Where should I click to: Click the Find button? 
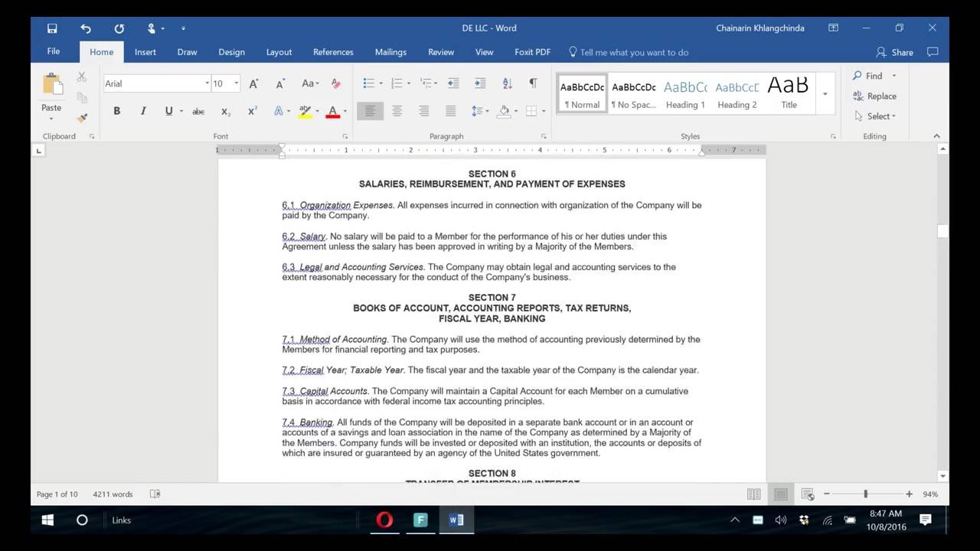click(x=867, y=76)
